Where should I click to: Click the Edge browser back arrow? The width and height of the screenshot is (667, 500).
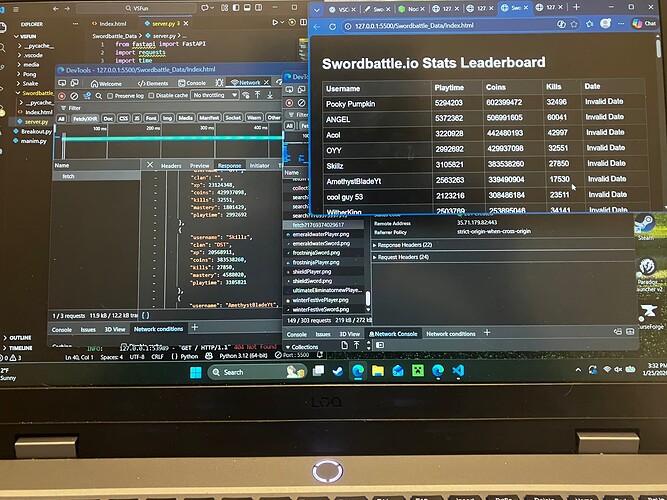coord(317,26)
